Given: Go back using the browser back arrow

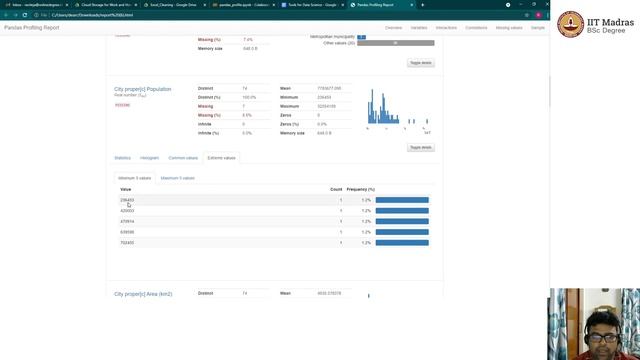Looking at the screenshot, I should pos(6,15).
